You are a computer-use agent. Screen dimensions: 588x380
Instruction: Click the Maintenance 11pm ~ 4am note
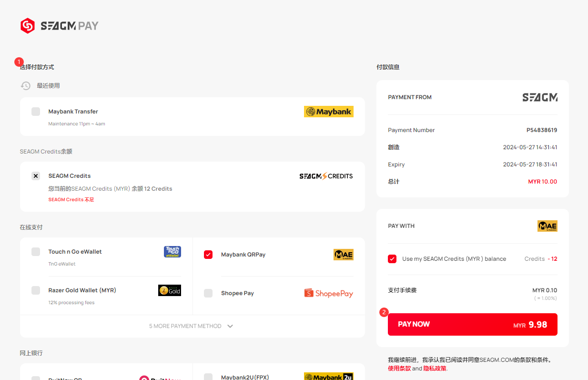pos(77,124)
